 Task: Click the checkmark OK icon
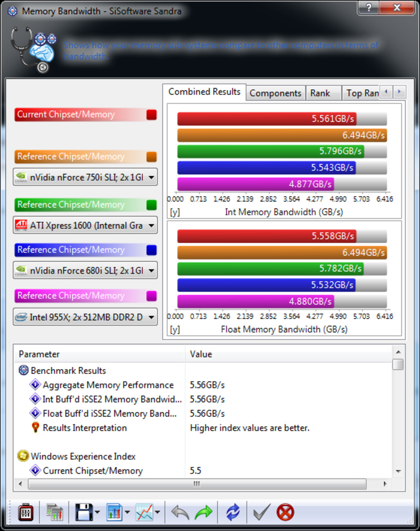[262, 512]
